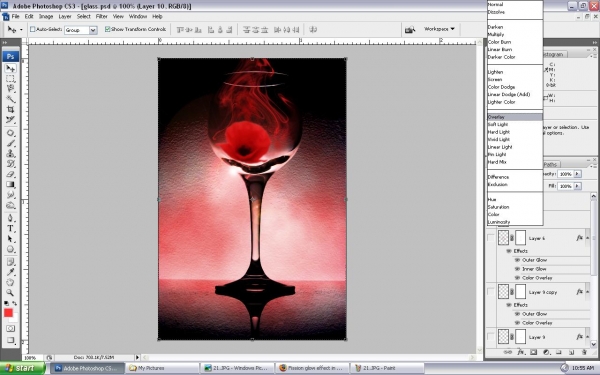Select the Move tool in the toolbox
Screen dimensions: 600x375
10,69
